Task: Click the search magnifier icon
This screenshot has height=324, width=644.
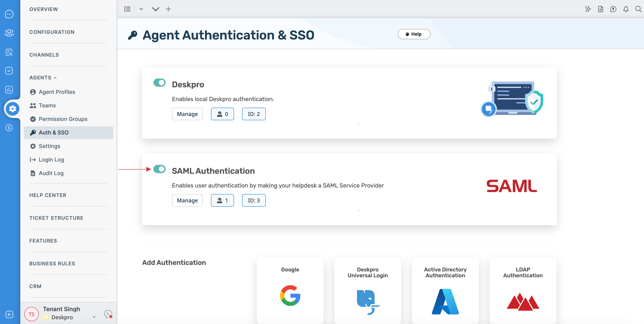Action: pos(638,9)
